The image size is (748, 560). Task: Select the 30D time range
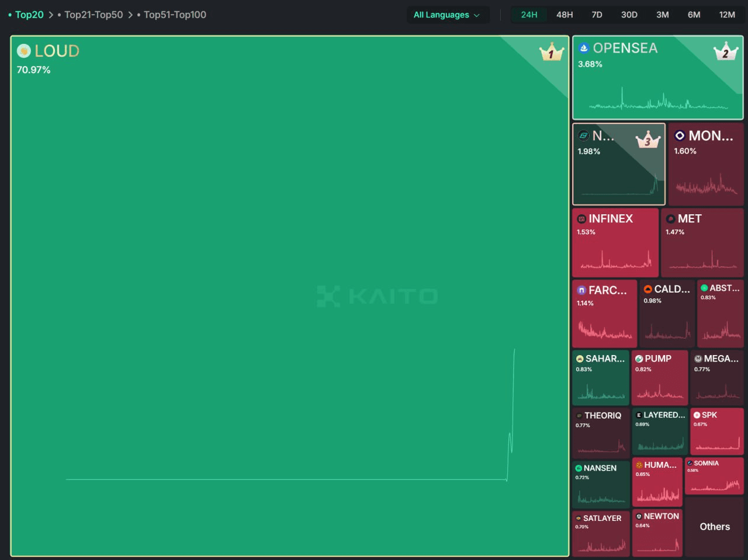(629, 15)
